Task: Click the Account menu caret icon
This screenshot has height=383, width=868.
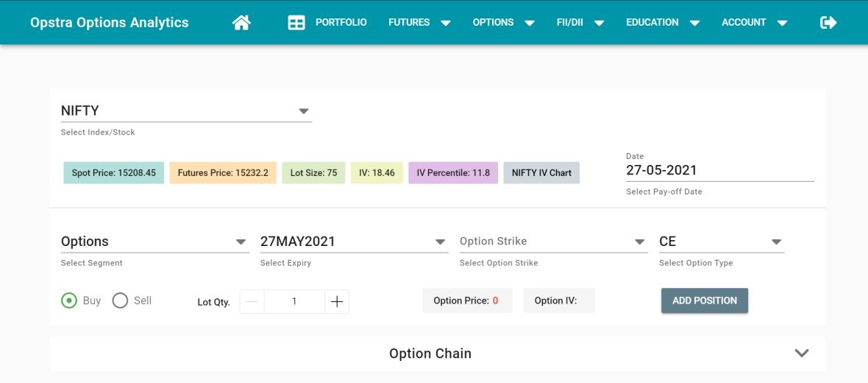Action: 783,23
